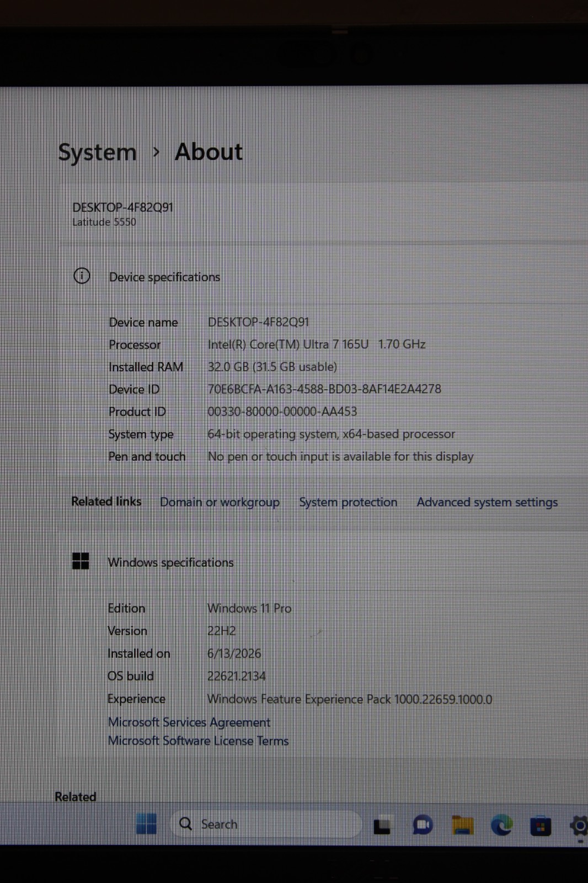
Task: Click the Processor label
Action: (x=135, y=345)
